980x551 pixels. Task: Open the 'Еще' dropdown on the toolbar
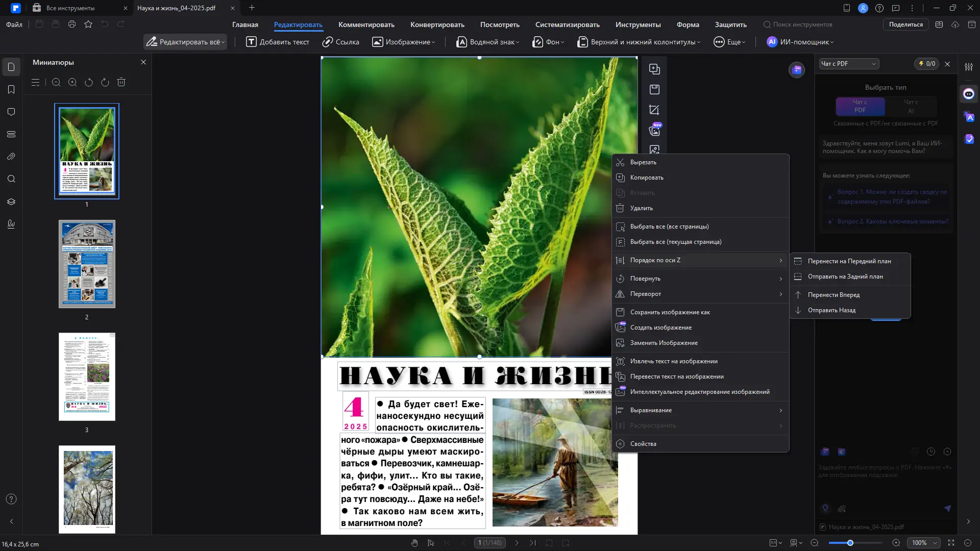729,42
